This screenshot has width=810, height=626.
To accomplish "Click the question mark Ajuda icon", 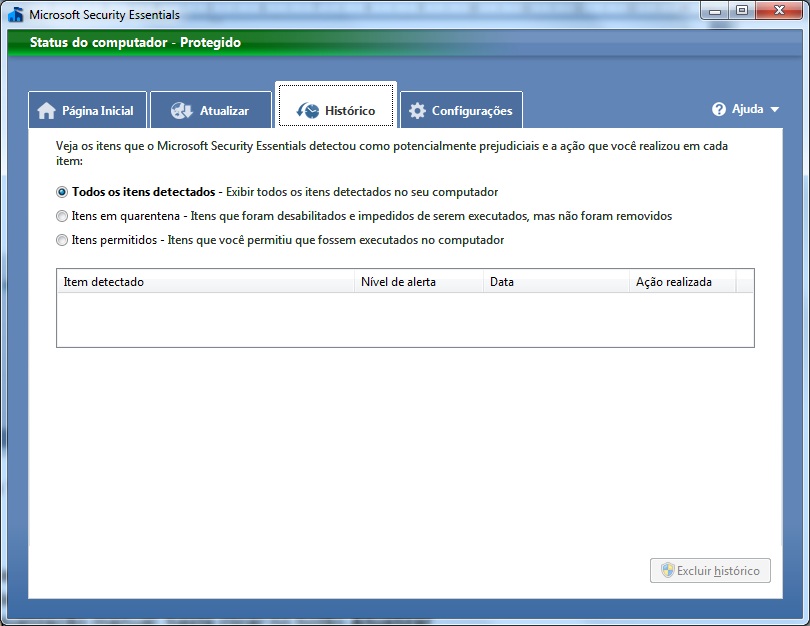I will [719, 109].
